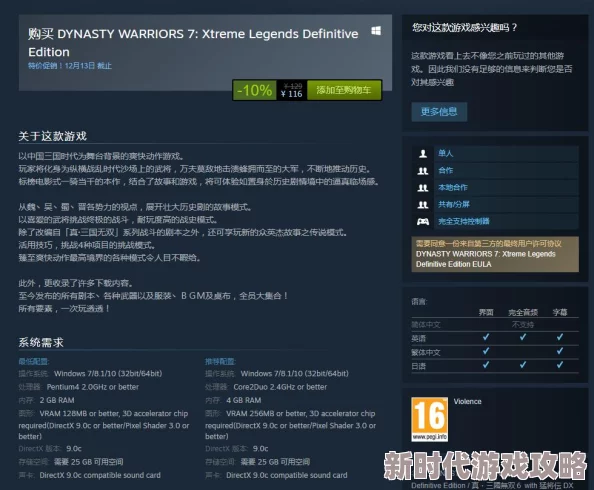The width and height of the screenshot is (594, 490).
Task: Click the 推荐配置 recommended specs label
Action: 220,362
